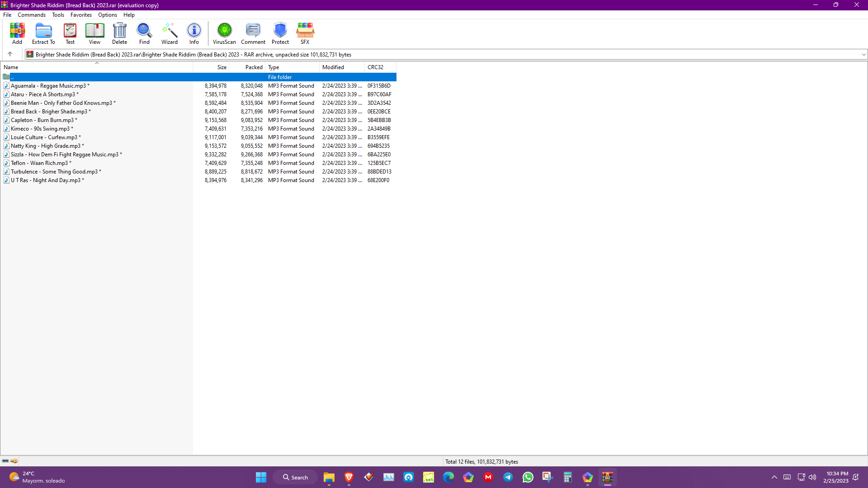Viewport: 868px width, 488px height.
Task: Open the Windows Start menu
Action: [261, 477]
